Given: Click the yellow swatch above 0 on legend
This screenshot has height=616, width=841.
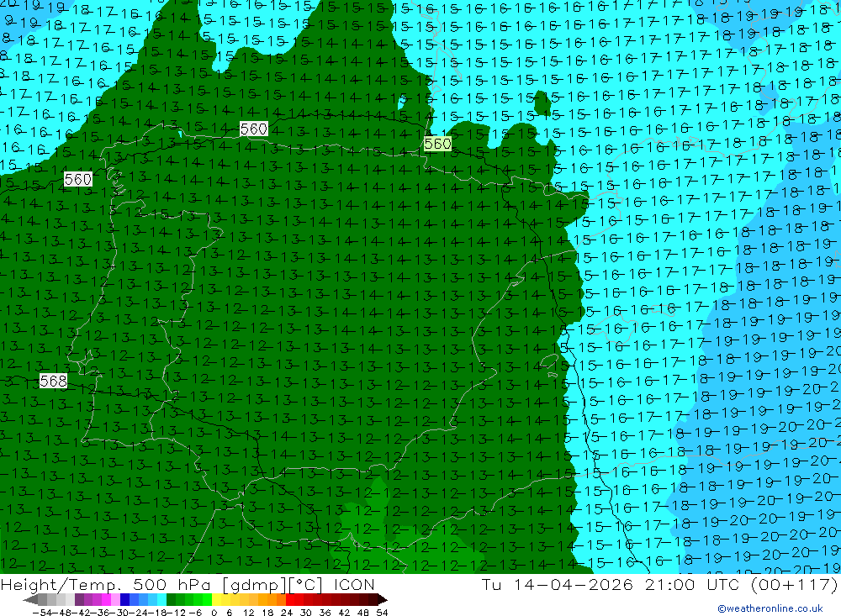Looking at the screenshot, I should tap(217, 600).
